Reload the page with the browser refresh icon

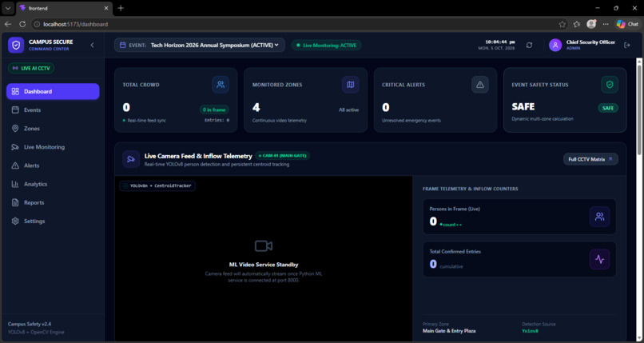click(x=22, y=24)
